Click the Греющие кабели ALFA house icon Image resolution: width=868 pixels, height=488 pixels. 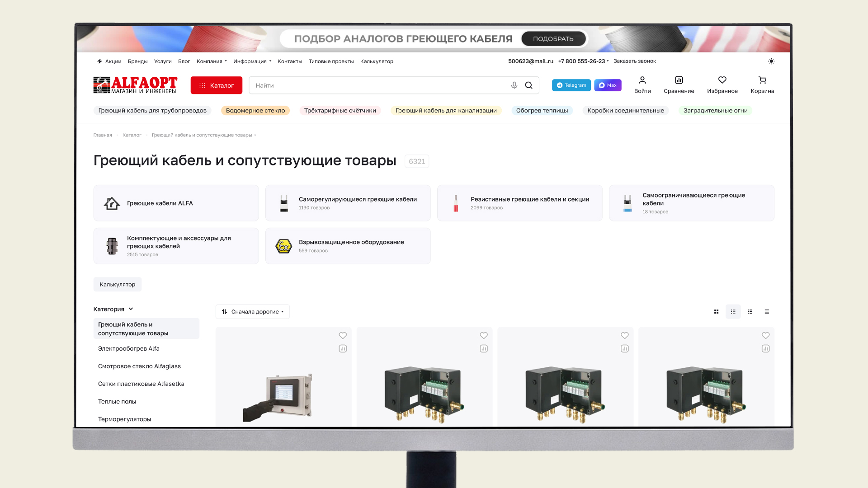coord(112,203)
